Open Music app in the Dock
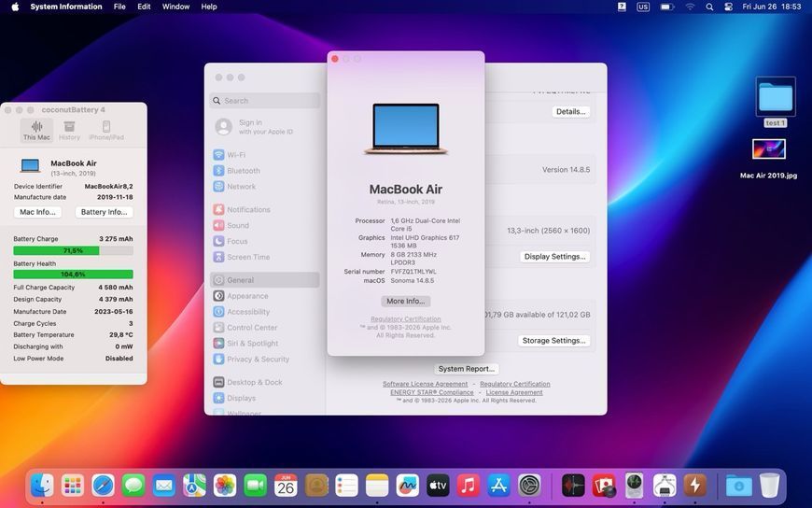This screenshot has width=812, height=508. click(469, 486)
